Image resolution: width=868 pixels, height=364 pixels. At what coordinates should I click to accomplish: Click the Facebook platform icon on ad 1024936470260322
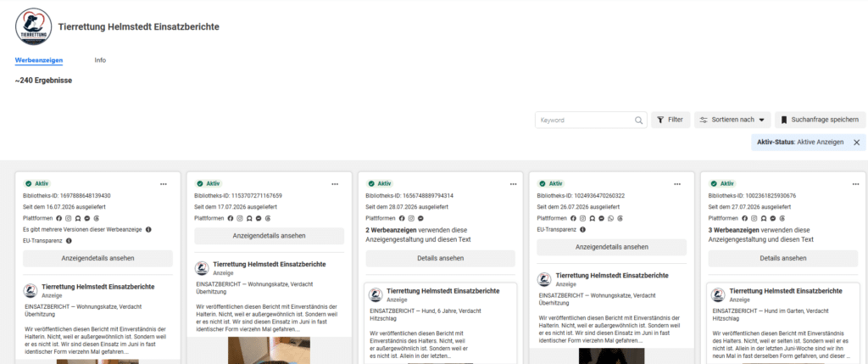(x=573, y=218)
